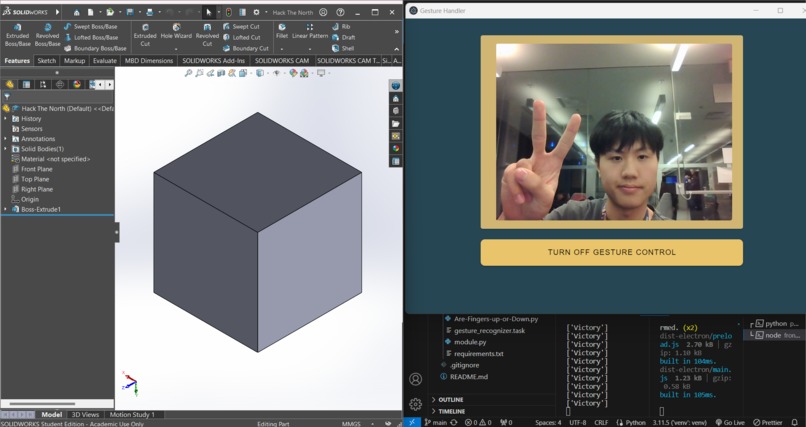Select Front Plane in feature tree
The width and height of the screenshot is (806, 427).
tap(36, 169)
